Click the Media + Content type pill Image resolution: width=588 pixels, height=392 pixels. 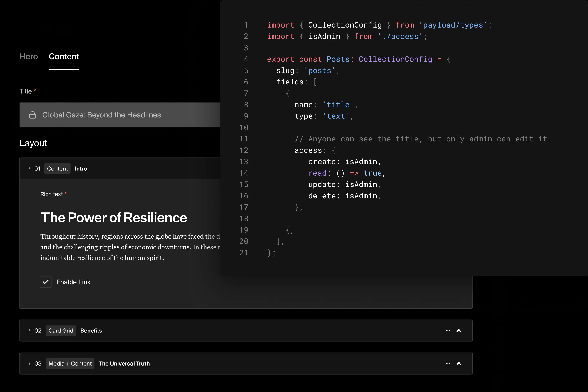point(70,364)
